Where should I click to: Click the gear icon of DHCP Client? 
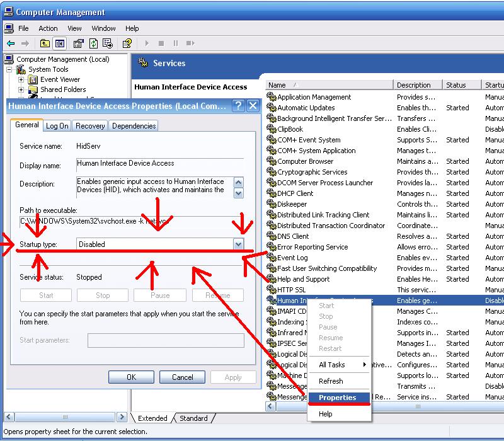[x=272, y=193]
